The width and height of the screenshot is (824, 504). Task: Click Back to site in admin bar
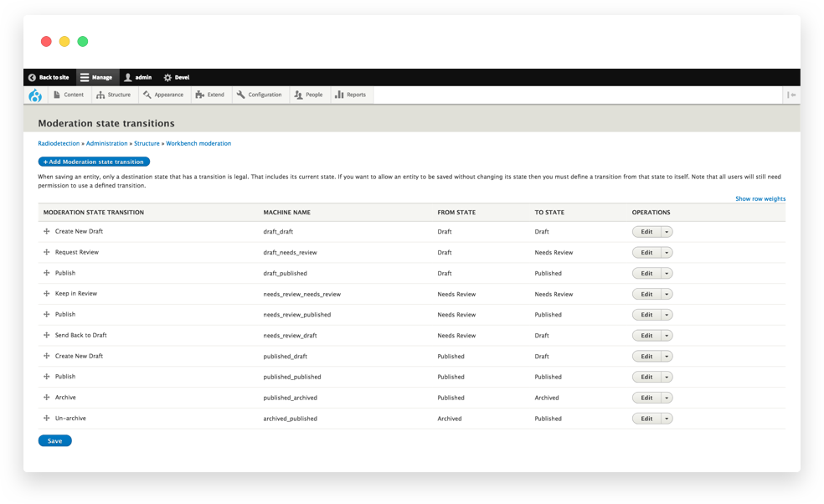pyautogui.click(x=49, y=77)
